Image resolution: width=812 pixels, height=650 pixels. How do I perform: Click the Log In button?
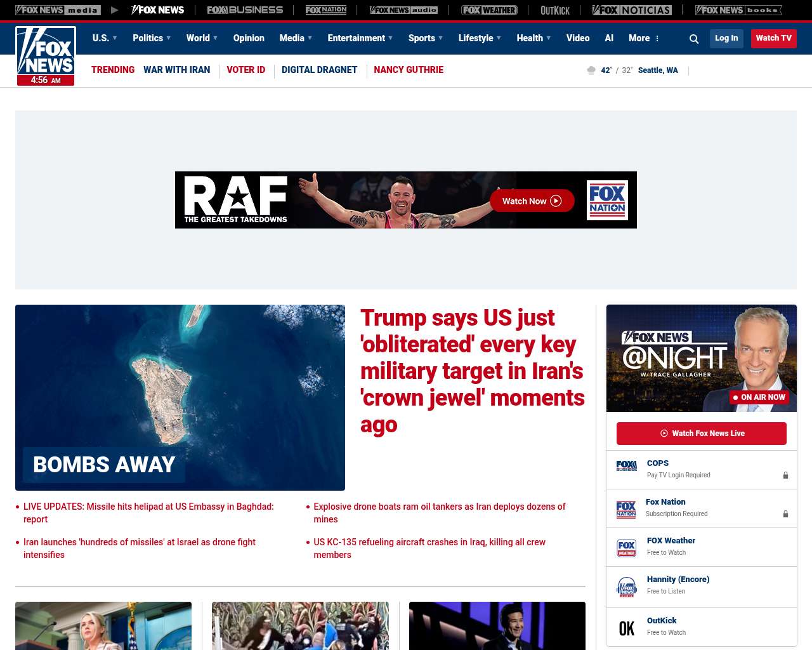pyautogui.click(x=726, y=38)
